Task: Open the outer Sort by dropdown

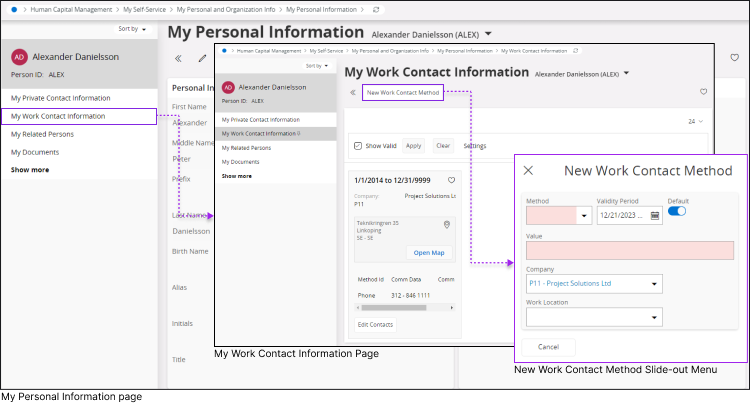Action: tap(133, 29)
